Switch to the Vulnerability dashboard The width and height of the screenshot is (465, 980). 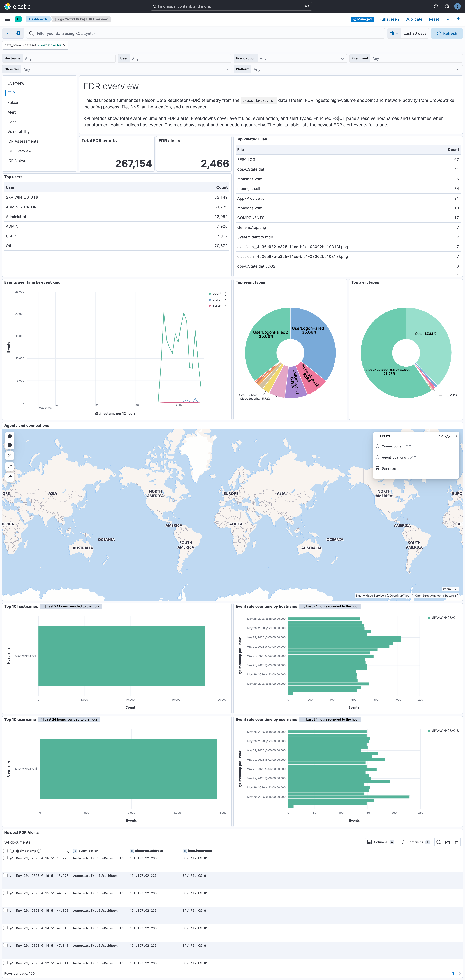click(18, 132)
